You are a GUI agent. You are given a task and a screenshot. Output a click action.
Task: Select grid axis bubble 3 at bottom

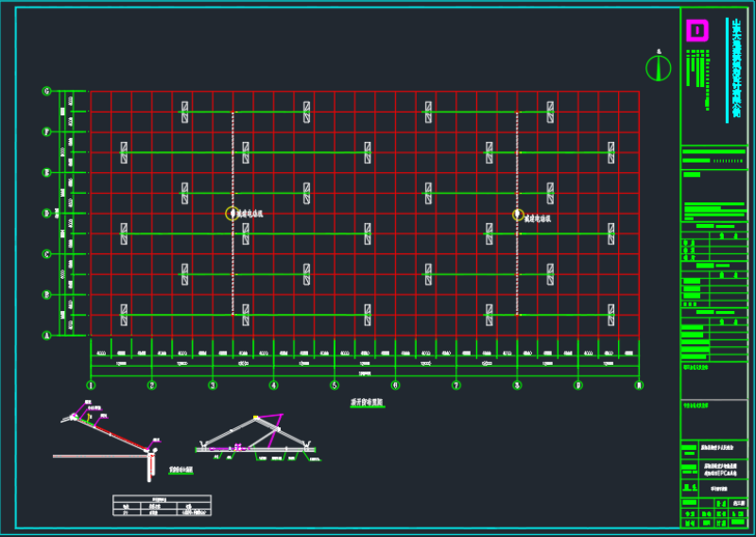(213, 385)
